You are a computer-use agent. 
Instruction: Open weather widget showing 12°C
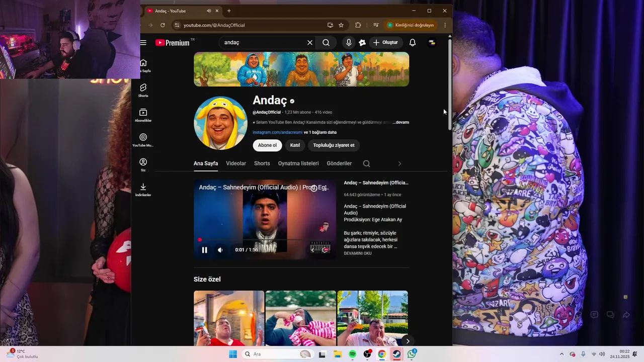pos(23,354)
